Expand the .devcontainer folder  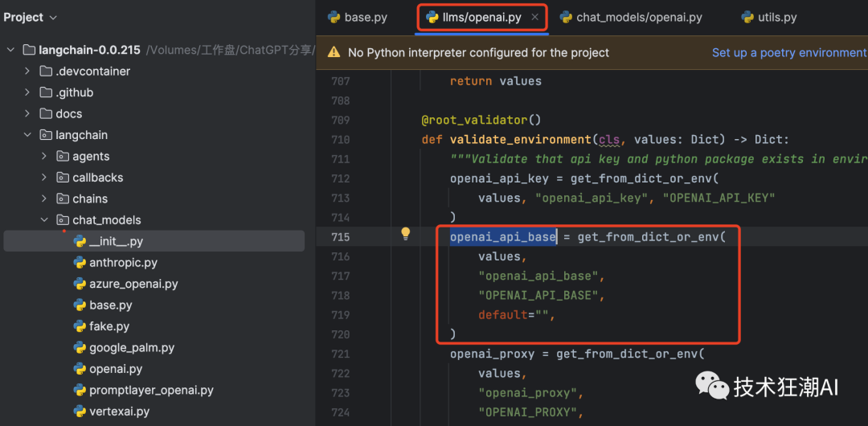(27, 72)
